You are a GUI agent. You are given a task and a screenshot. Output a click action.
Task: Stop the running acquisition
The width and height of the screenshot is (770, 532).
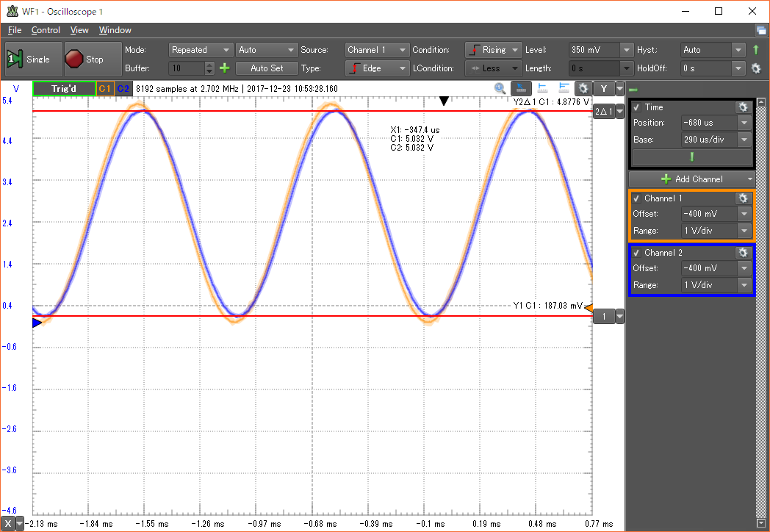pyautogui.click(x=84, y=60)
